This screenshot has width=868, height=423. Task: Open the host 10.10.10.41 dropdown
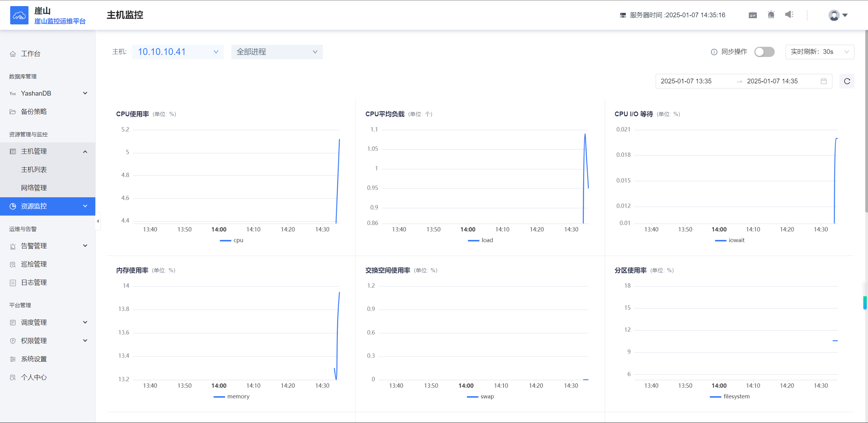[x=178, y=52]
